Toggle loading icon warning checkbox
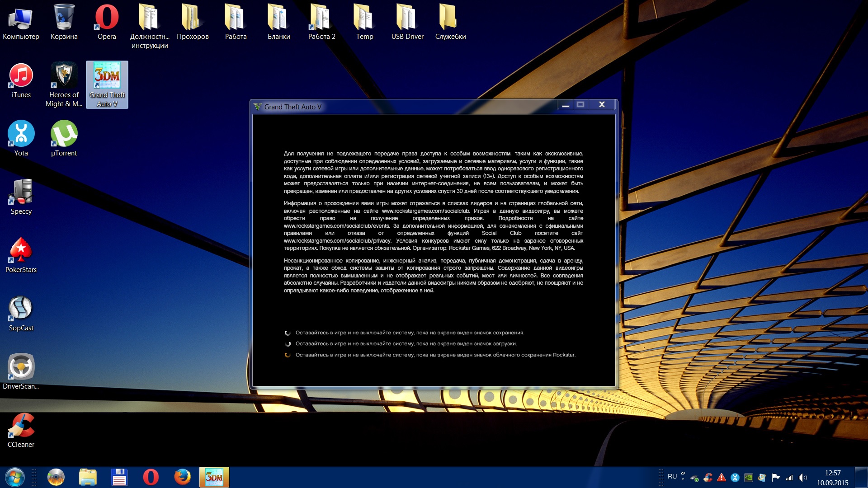The width and height of the screenshot is (868, 488). (288, 343)
